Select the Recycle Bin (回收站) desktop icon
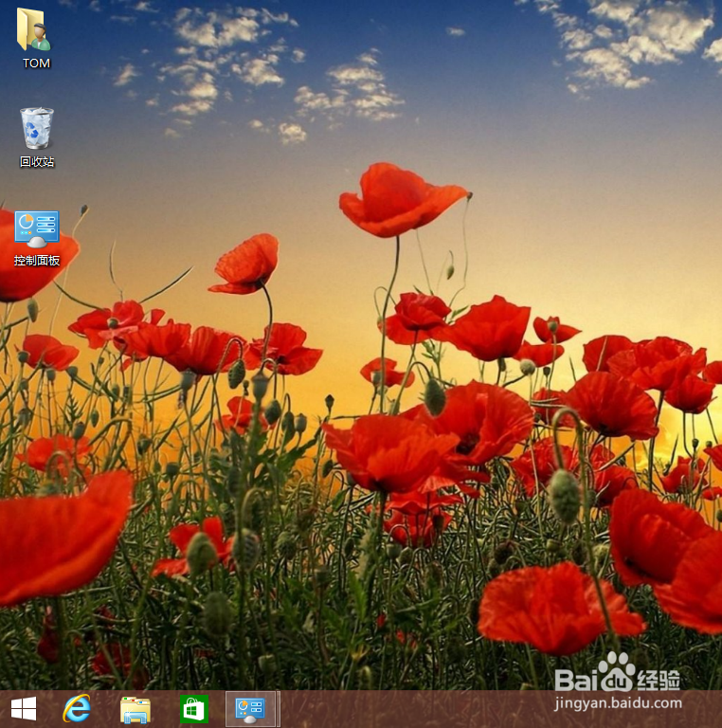 click(x=37, y=128)
